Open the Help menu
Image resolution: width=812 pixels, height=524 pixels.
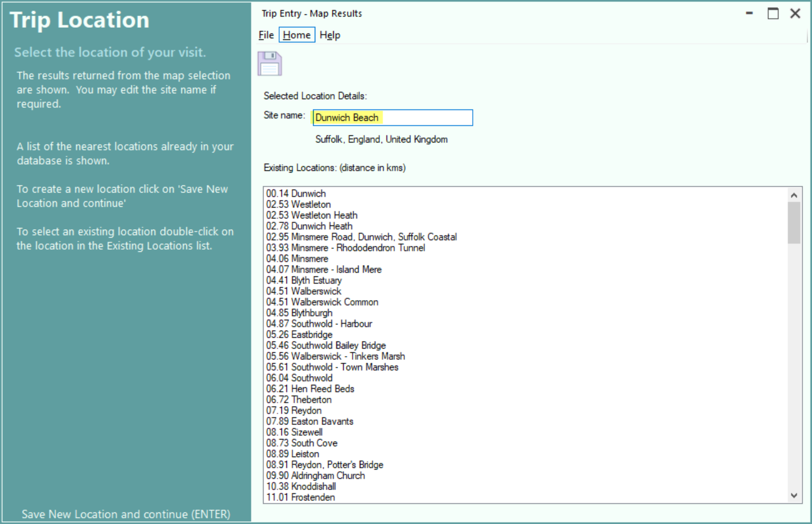point(330,35)
